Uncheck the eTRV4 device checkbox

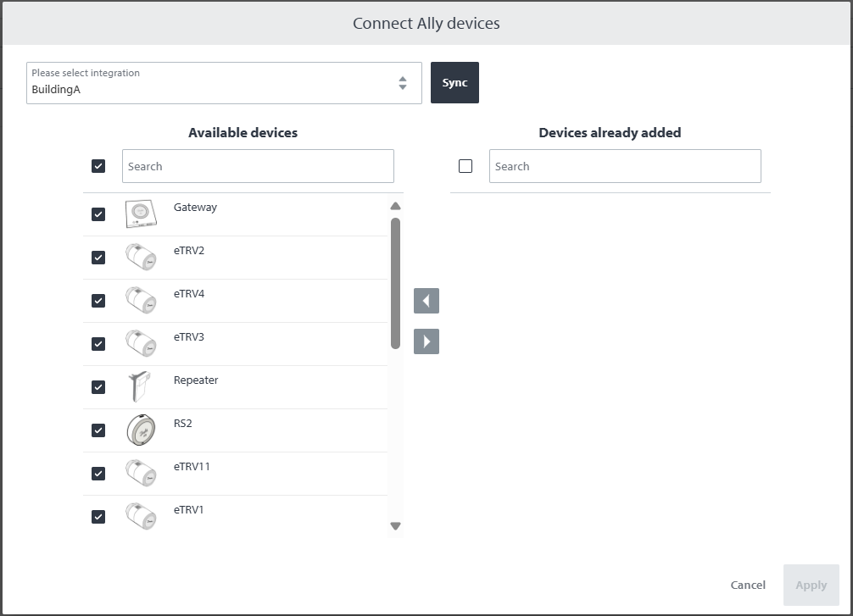98,301
